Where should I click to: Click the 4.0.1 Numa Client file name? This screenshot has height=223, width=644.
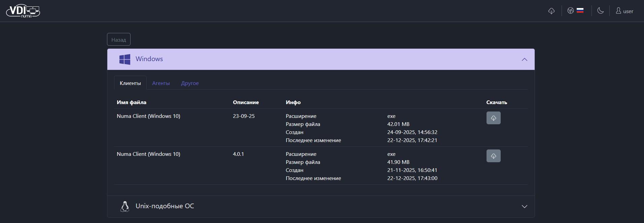(x=148, y=154)
